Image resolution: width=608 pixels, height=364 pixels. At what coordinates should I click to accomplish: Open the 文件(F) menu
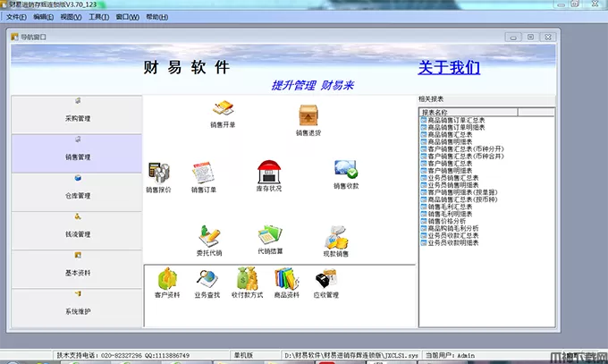16,17
